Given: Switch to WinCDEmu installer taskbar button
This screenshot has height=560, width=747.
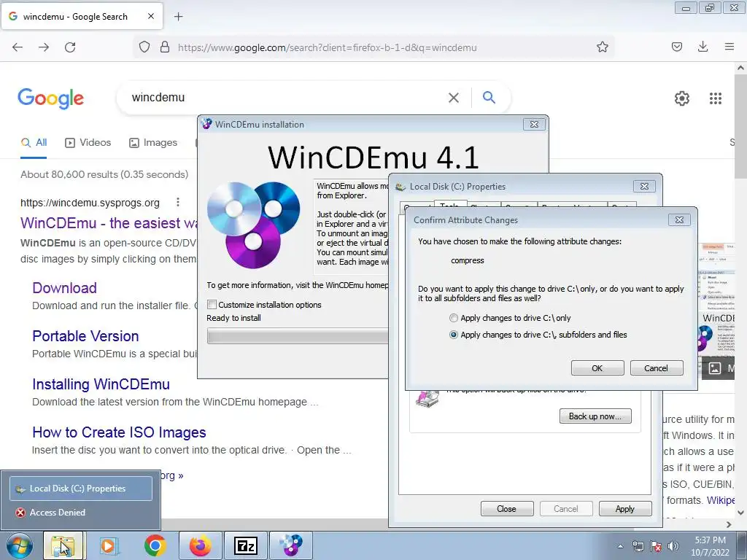Looking at the screenshot, I should pos(290,545).
